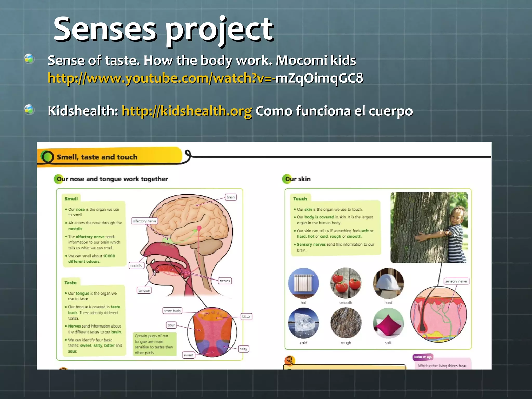Click the boy hugging tree photo
The width and height of the screenshot is (532, 399).
(x=429, y=227)
